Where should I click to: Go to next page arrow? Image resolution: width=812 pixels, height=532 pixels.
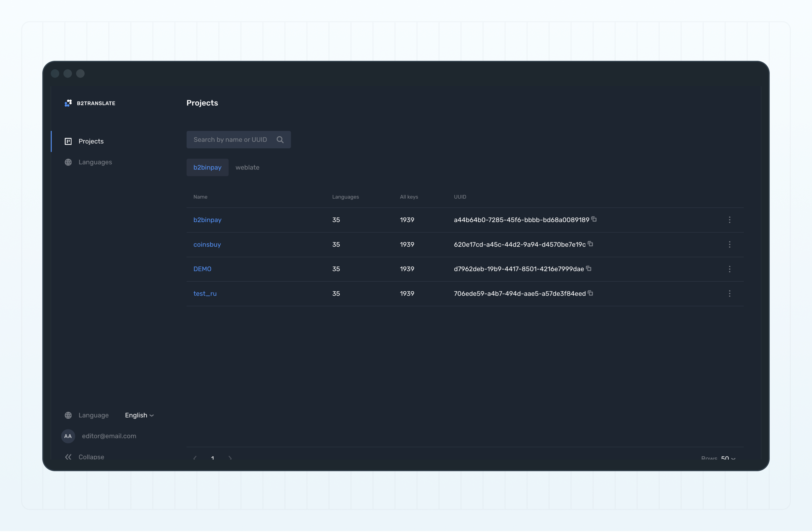tap(230, 458)
